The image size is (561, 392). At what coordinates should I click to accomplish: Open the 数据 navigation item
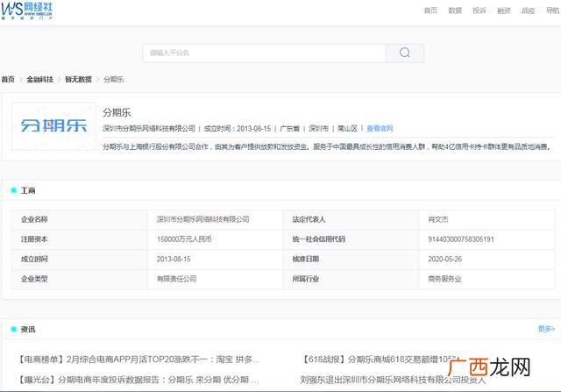click(x=455, y=11)
